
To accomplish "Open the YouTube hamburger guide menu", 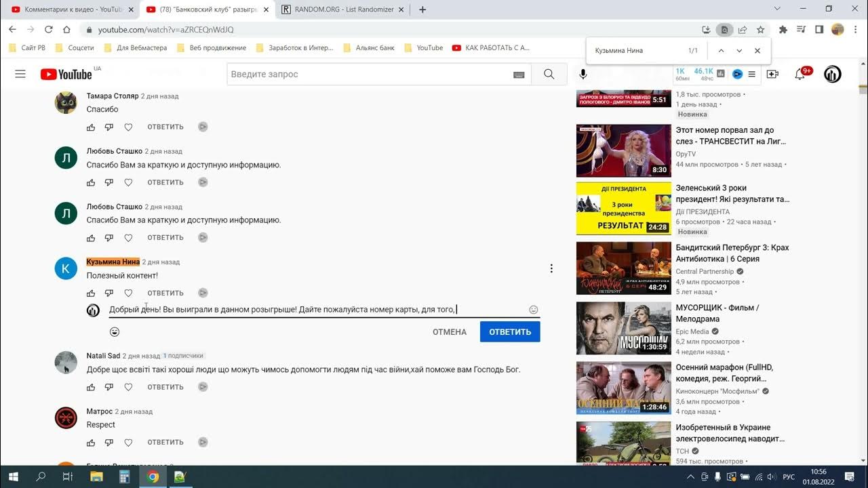I will [20, 74].
